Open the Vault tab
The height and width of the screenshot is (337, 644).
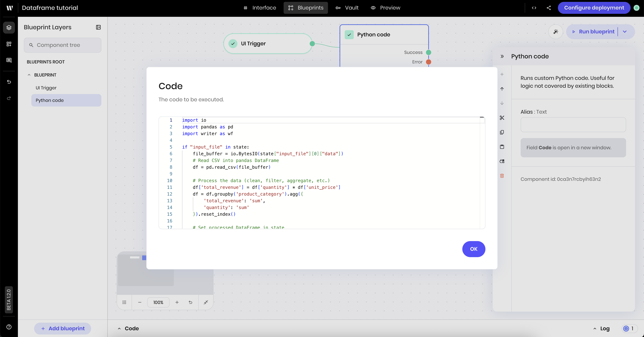(347, 8)
